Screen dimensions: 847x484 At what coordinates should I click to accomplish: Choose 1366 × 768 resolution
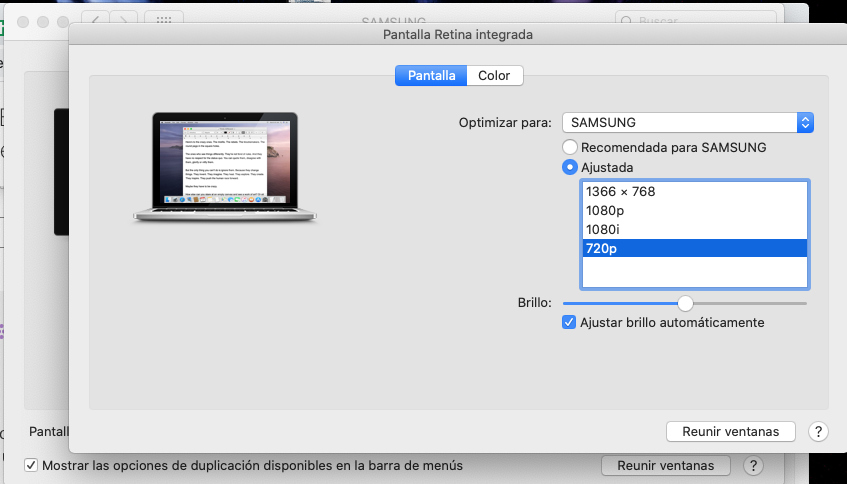(x=695, y=191)
